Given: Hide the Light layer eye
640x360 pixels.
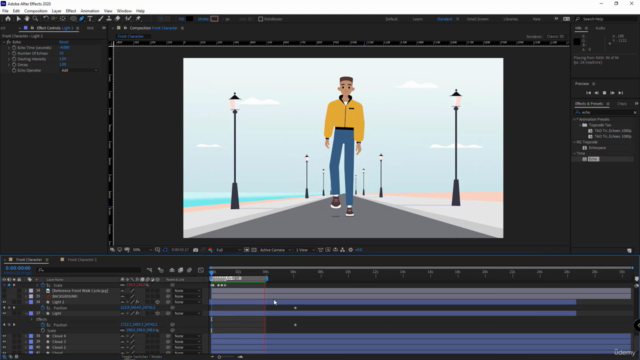Looking at the screenshot, I should click(x=4, y=313).
